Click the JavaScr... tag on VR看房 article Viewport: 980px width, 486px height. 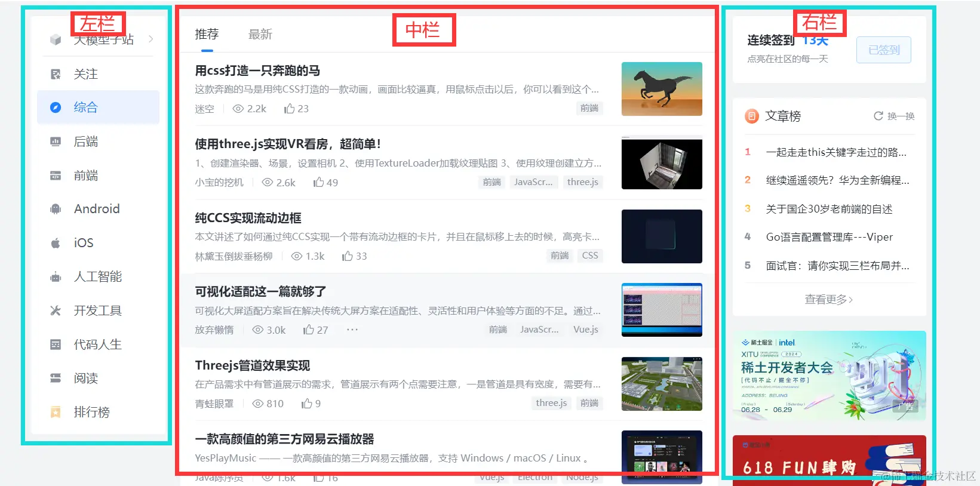point(534,182)
